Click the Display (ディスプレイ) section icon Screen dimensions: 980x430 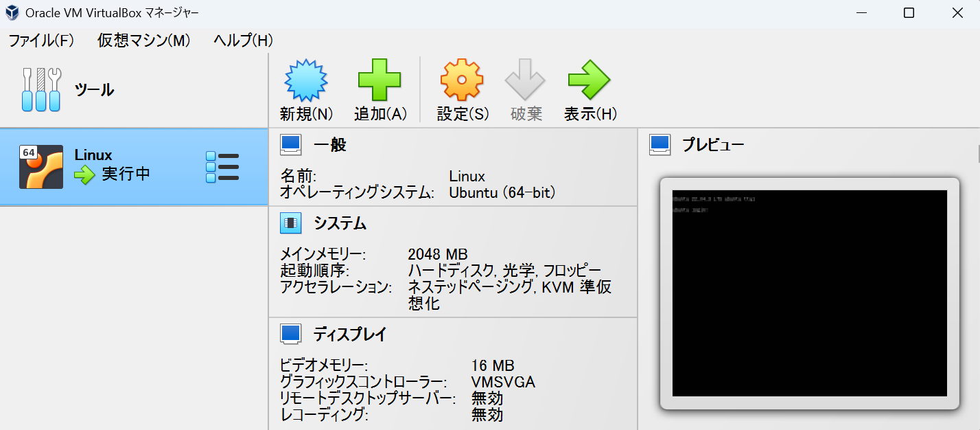click(291, 335)
